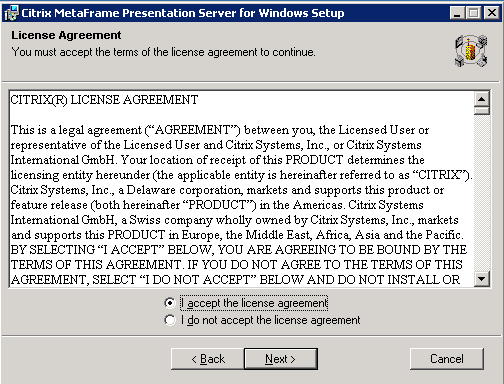
Task: Close the setup window with X
Action: [492, 13]
